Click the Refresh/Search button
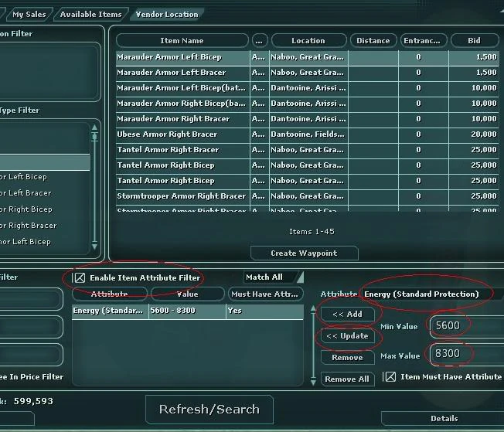Image resolution: width=504 pixels, height=432 pixels. click(209, 410)
